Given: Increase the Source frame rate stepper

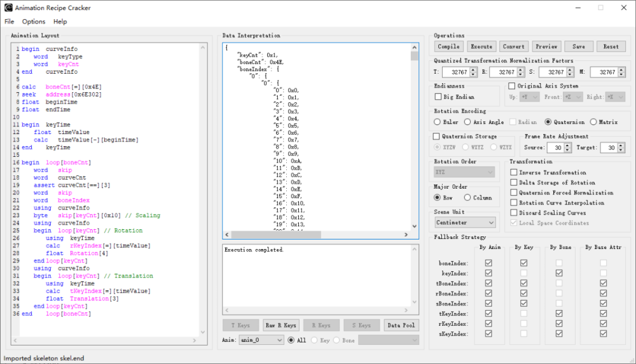Looking at the screenshot, I should pyautogui.click(x=566, y=145).
